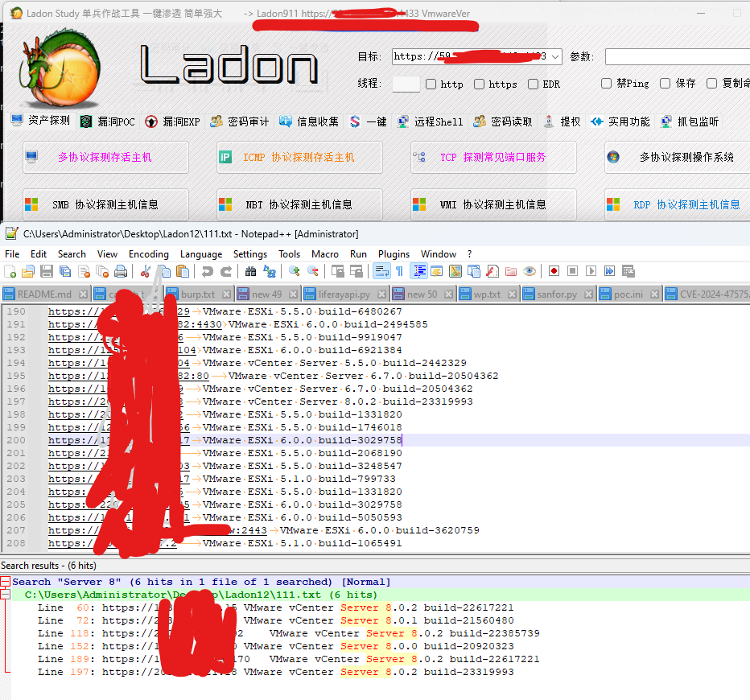Viewport: 750px width, 700px height.
Task: Check the https checkbox
Action: pyautogui.click(x=480, y=84)
